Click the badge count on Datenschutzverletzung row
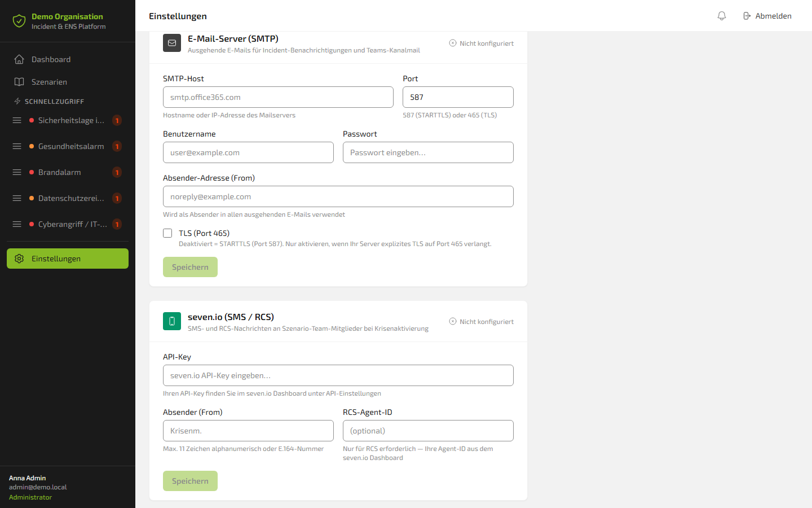 [x=117, y=198]
